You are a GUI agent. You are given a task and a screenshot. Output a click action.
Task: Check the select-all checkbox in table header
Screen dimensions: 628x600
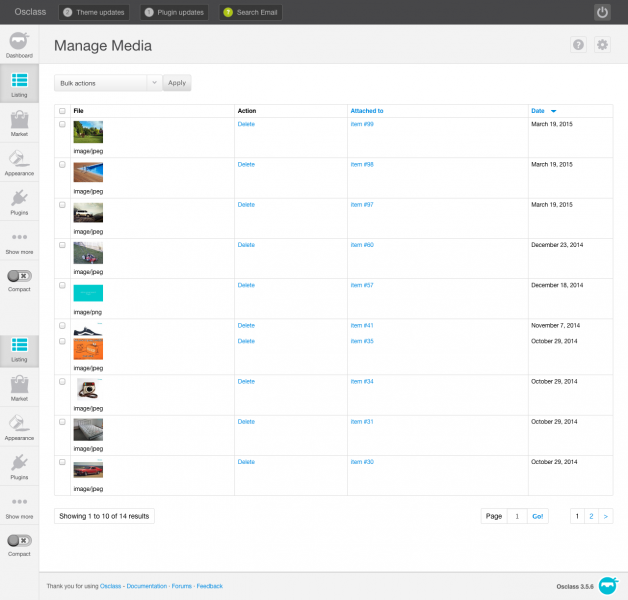[62, 111]
